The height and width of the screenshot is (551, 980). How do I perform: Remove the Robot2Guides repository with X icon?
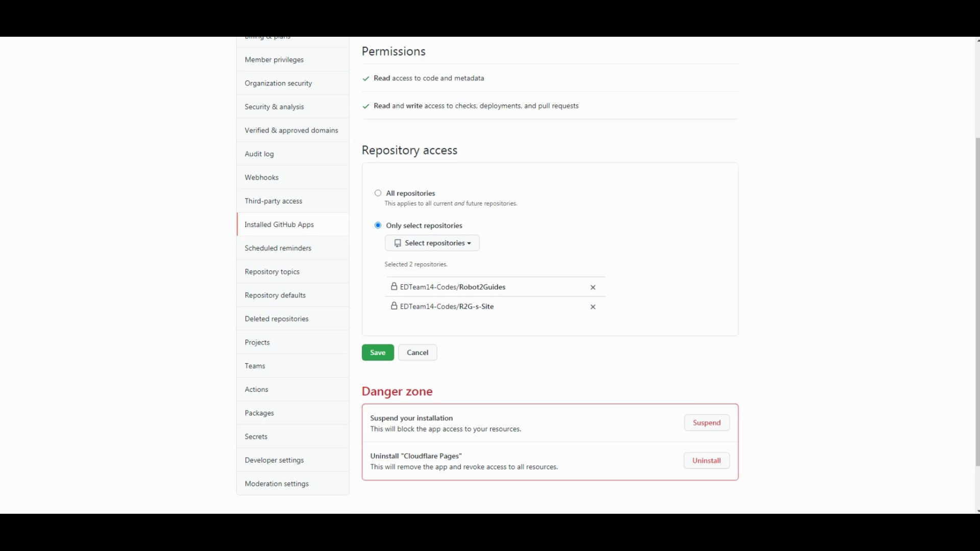pyautogui.click(x=593, y=287)
